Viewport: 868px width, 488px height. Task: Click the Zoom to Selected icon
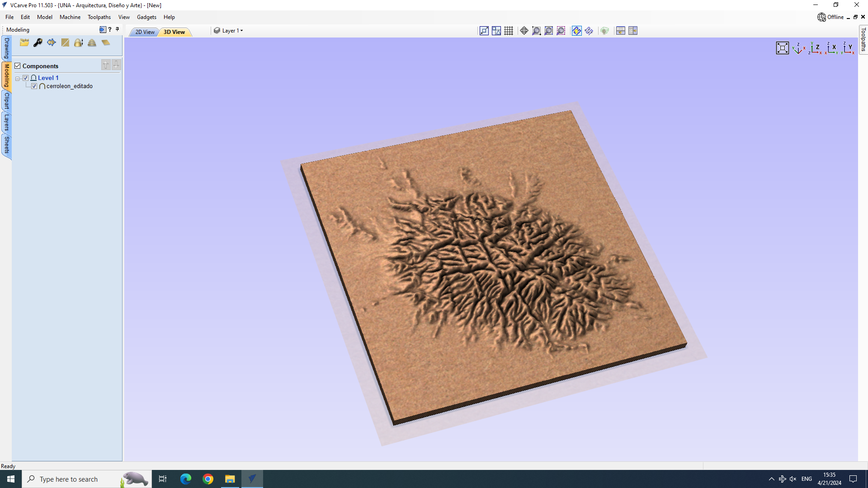561,31
